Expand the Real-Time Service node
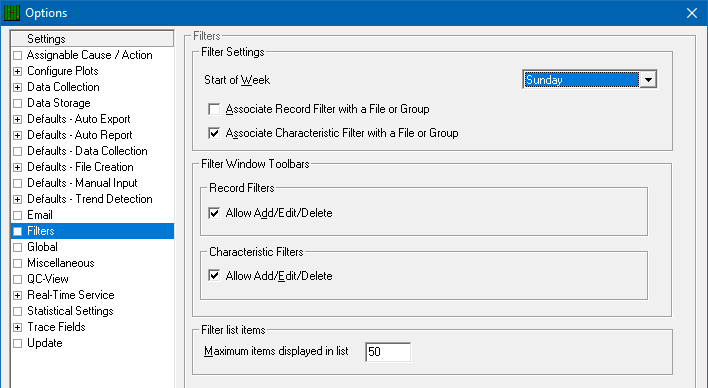The width and height of the screenshot is (708, 388). 18,295
